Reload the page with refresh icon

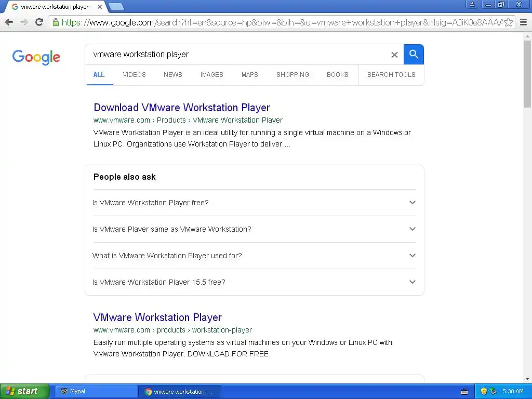coord(39,22)
